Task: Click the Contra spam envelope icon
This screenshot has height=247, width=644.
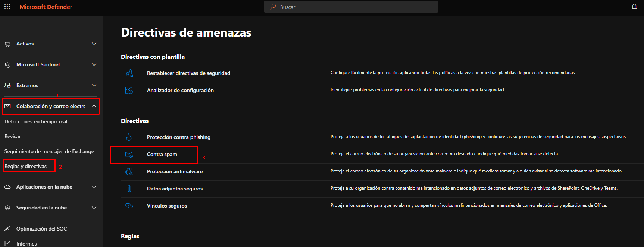Action: point(129,155)
